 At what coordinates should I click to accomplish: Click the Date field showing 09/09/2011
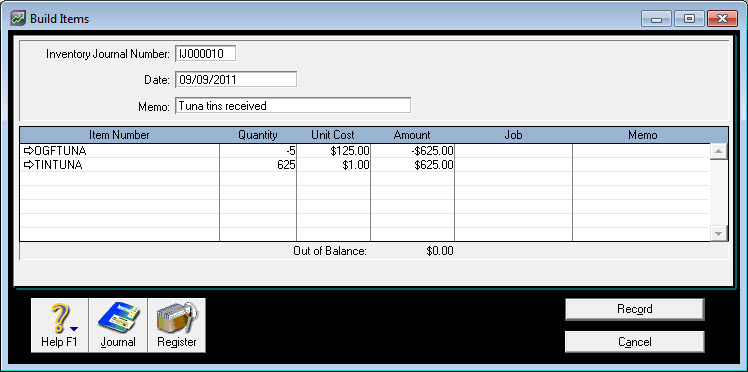click(236, 80)
